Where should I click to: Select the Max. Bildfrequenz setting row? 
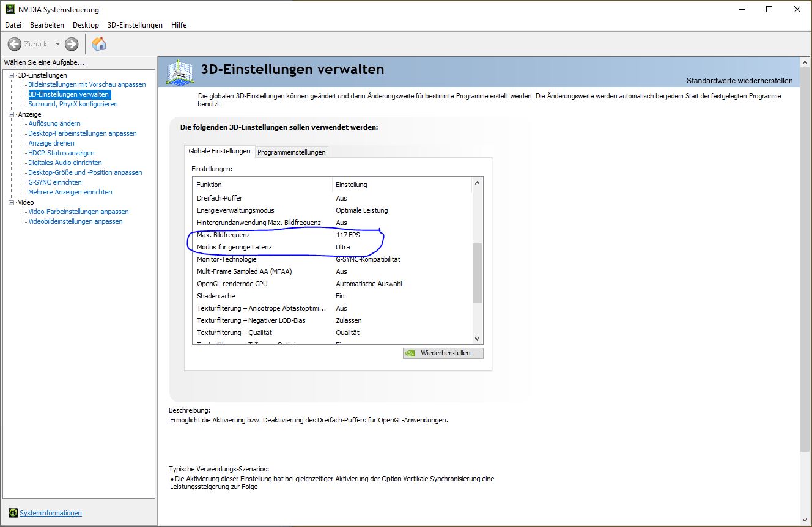point(333,235)
